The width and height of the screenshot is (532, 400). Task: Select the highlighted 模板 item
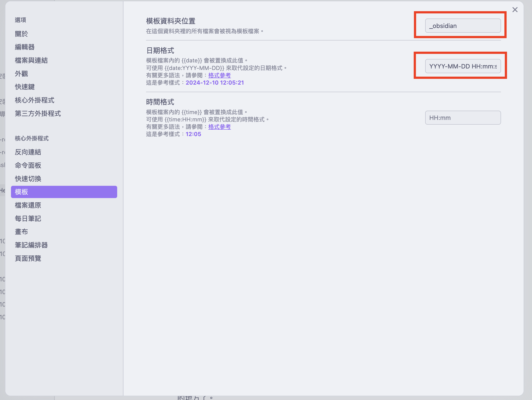coord(64,192)
